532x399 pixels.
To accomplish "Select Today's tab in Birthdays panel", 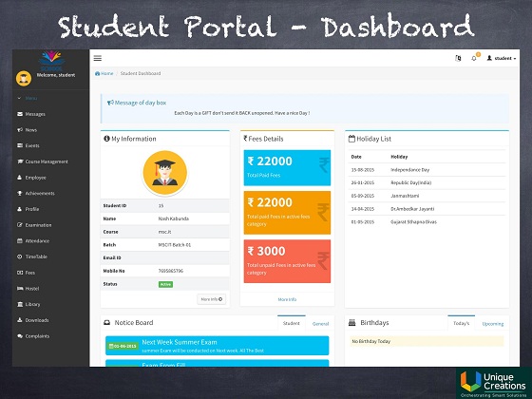I will tap(461, 323).
